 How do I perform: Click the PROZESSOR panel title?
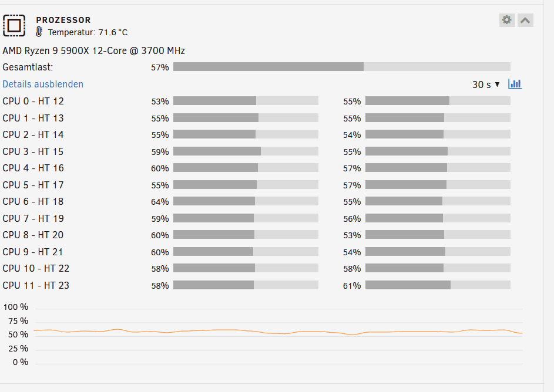coord(63,20)
